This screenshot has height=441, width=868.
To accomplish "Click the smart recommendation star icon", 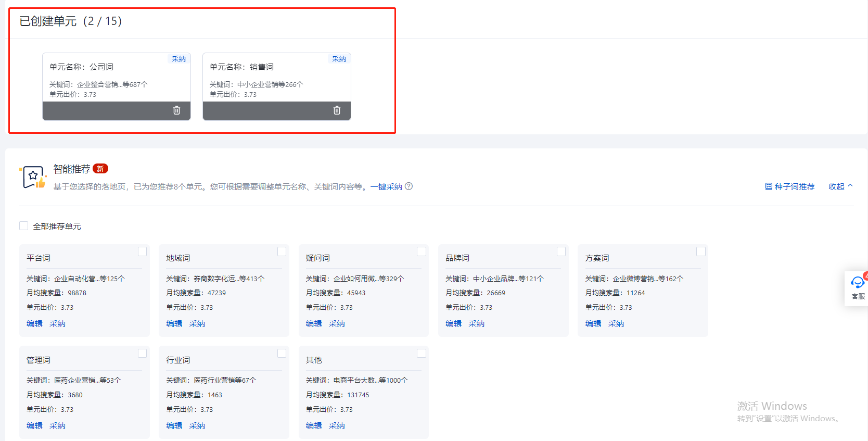I will (34, 178).
